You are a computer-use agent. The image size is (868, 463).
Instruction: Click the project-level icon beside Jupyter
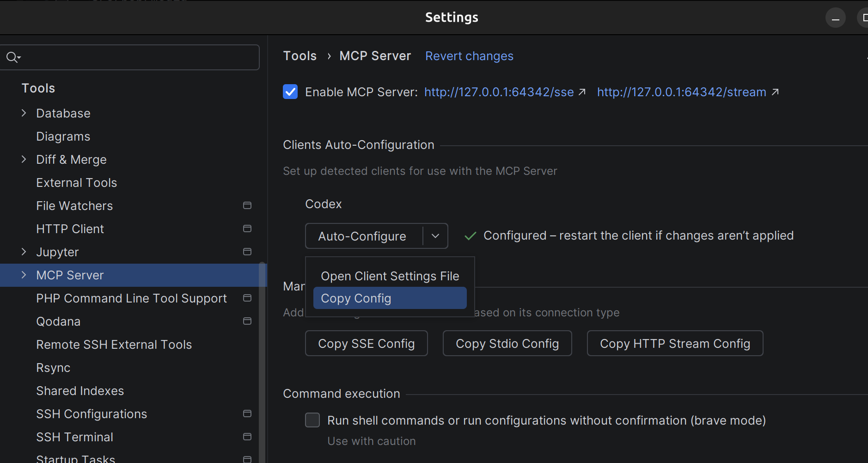click(x=247, y=252)
